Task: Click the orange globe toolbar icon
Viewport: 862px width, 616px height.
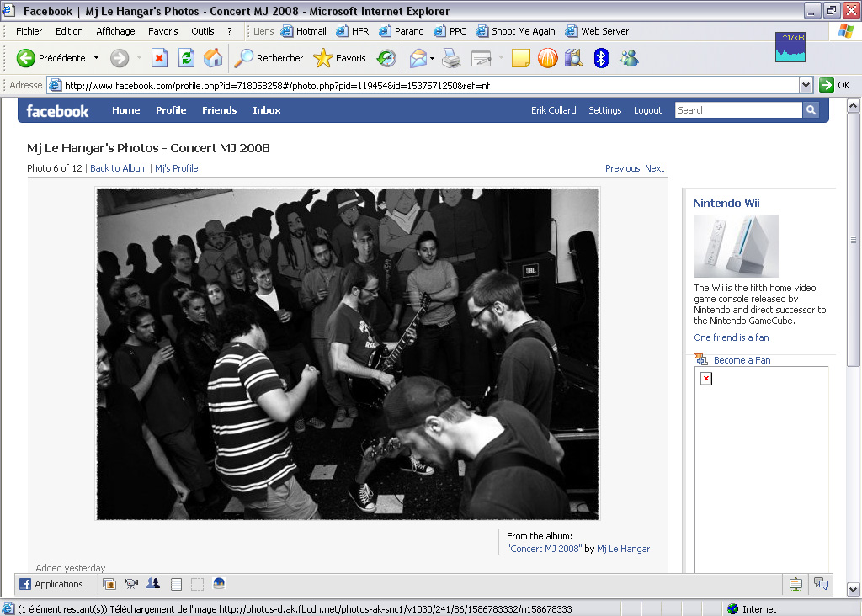Action: coord(547,58)
